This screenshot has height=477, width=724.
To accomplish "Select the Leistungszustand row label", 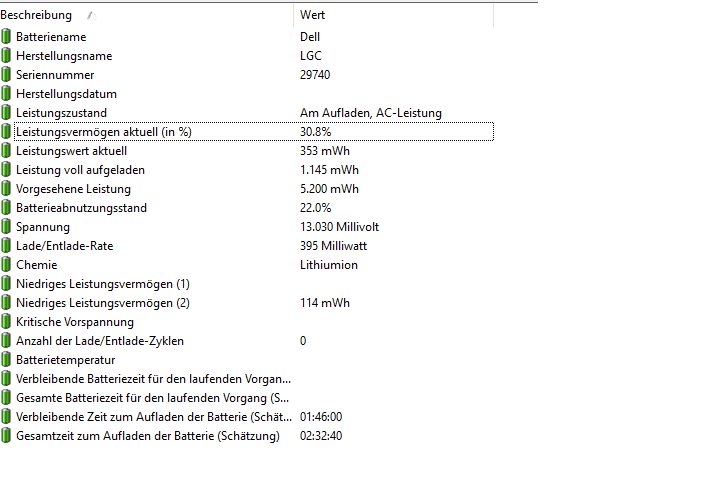I will (61, 113).
